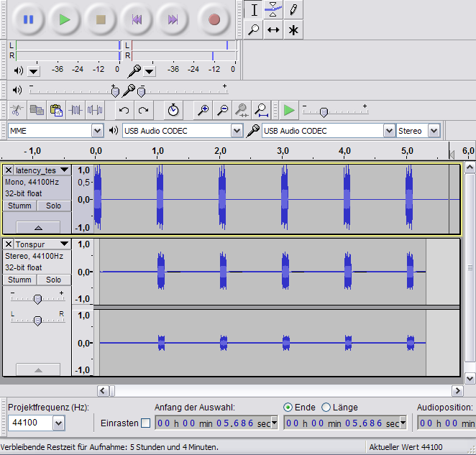
Task: Select the Ende radio button
Action: 288,408
